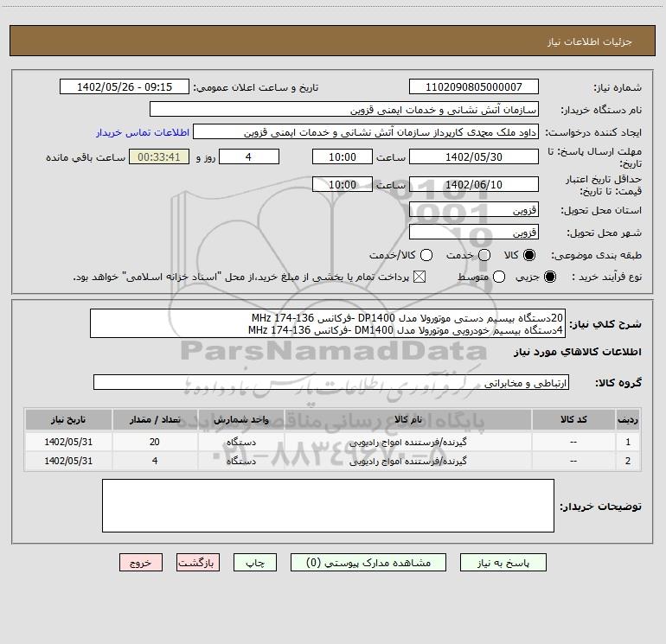666x644 pixels.
Task: Select the متوسط purchase type radio
Action: pyautogui.click(x=499, y=277)
